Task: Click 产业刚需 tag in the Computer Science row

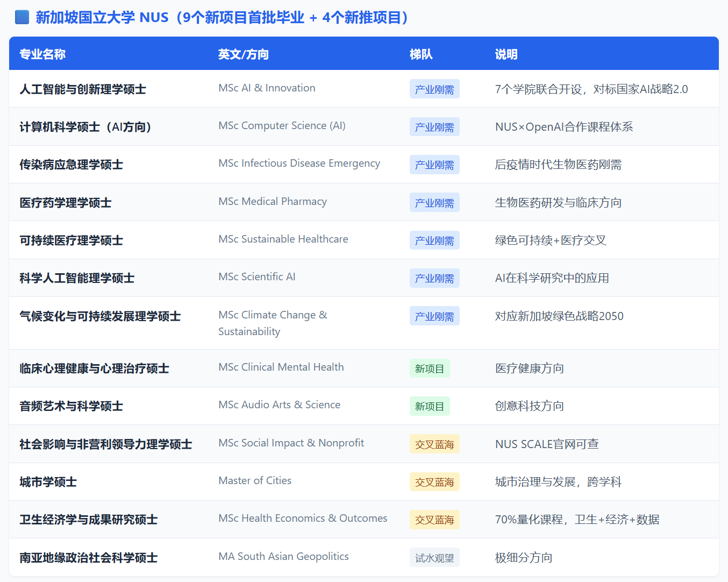Action: pyautogui.click(x=434, y=127)
